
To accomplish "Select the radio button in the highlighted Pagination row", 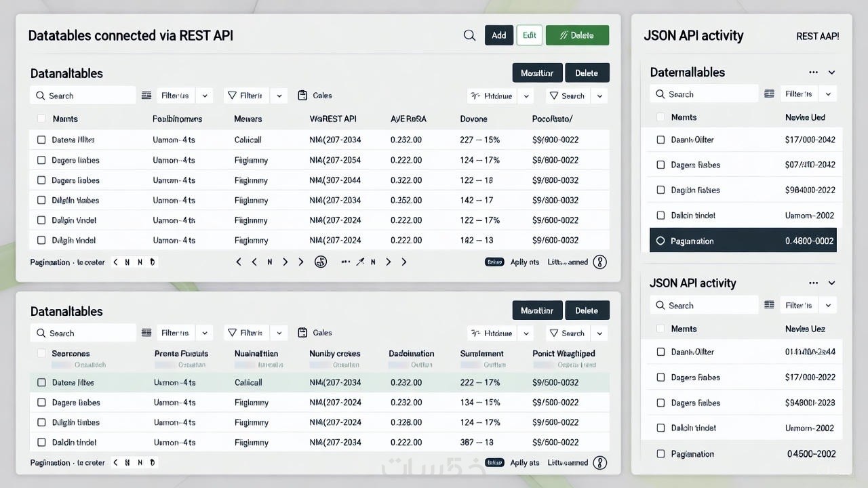I will (660, 241).
